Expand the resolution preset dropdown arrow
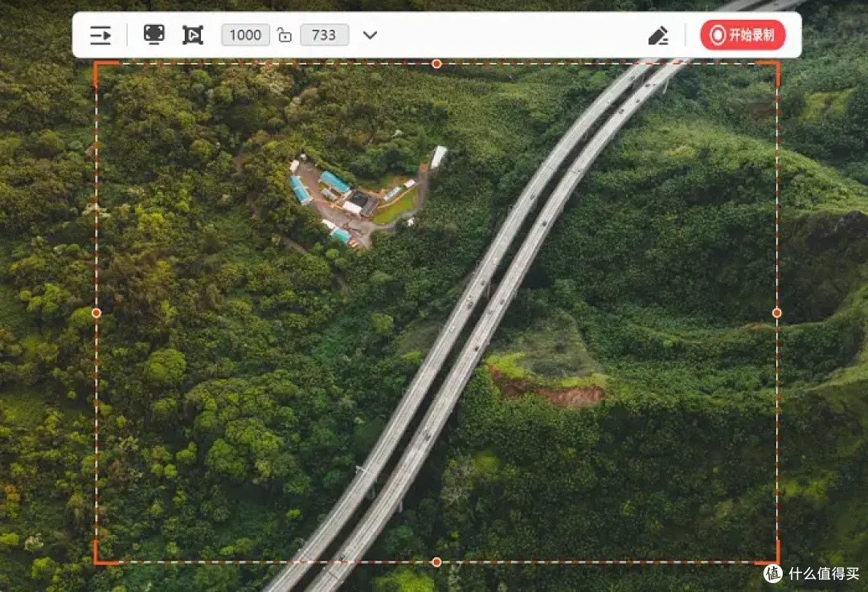 [370, 35]
